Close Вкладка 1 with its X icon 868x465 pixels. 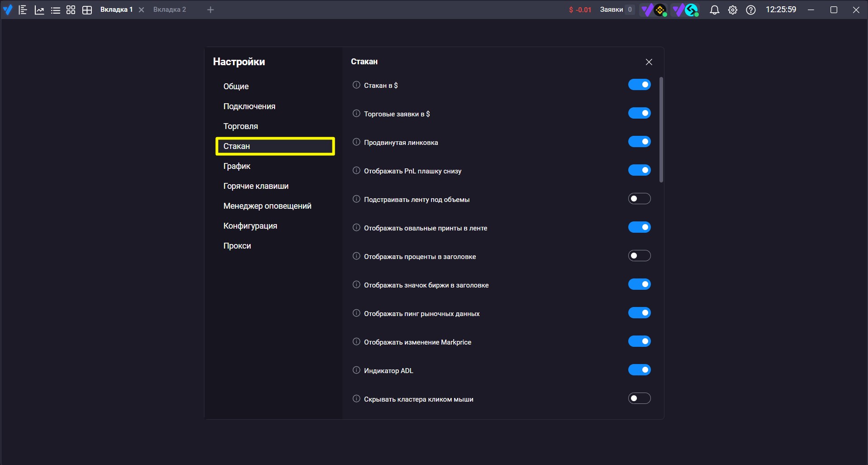pos(142,10)
